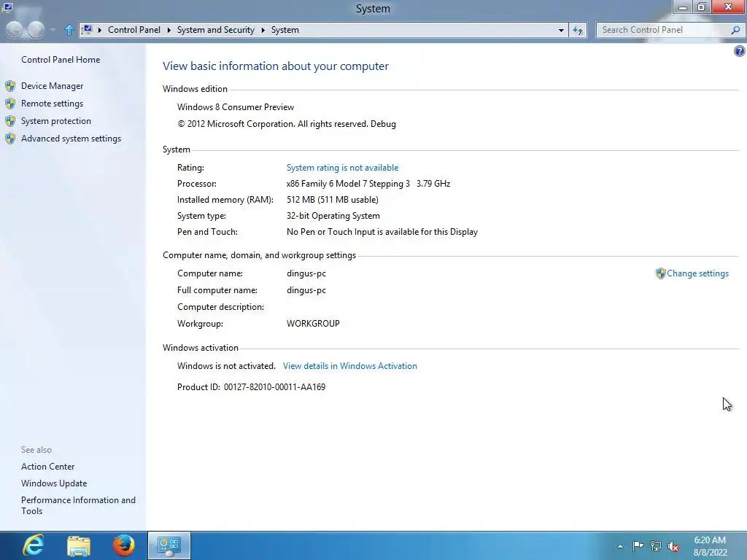Expand the chevron after Control Panel
Screen dimensions: 747x560
coord(169,30)
